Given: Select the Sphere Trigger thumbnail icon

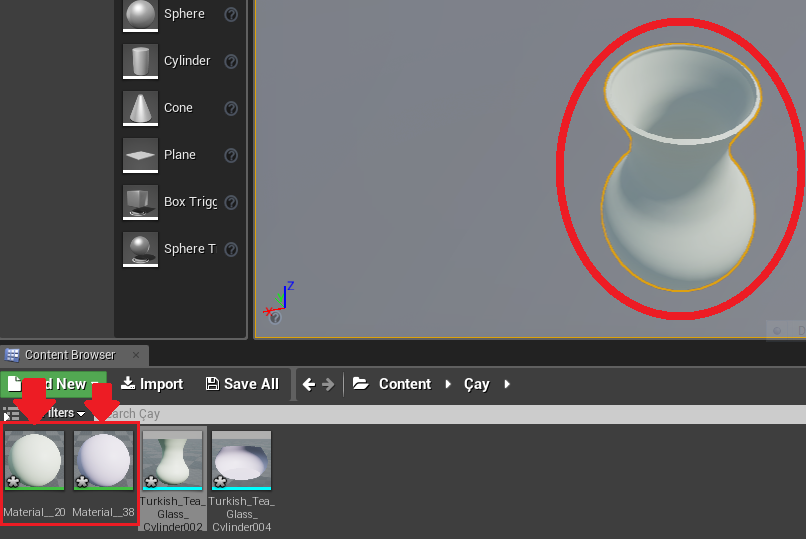Looking at the screenshot, I should 140,249.
